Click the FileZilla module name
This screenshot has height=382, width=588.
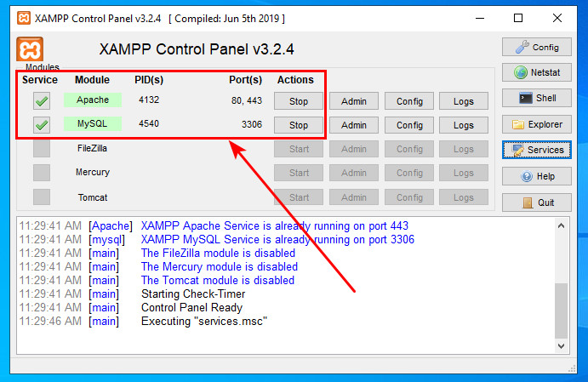pyautogui.click(x=92, y=148)
